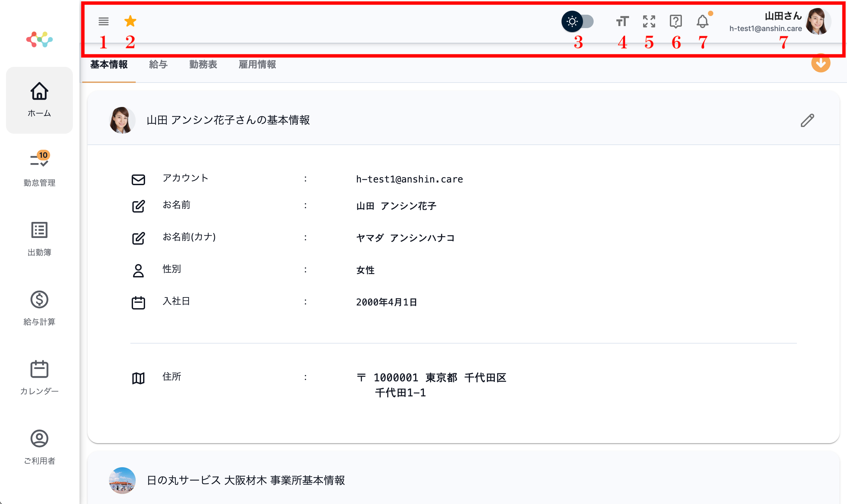
Task: Switch to the 給与 tab
Action: click(158, 65)
